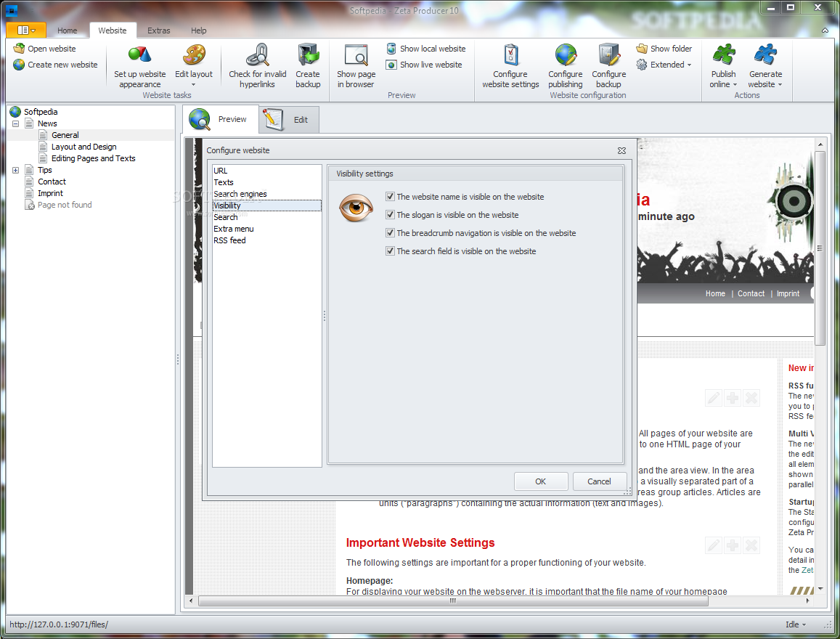Viewport: 840px width, 639px height.
Task: Select Page not found item
Action: (x=65, y=205)
